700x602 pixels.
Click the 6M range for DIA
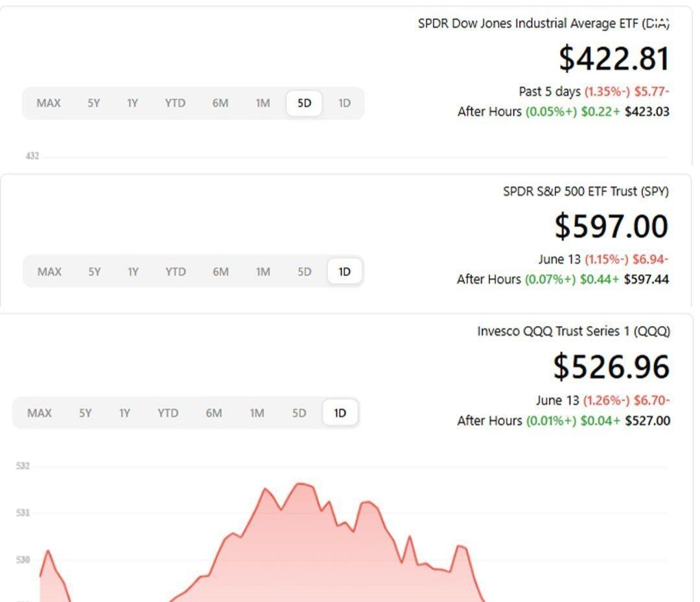pos(220,103)
